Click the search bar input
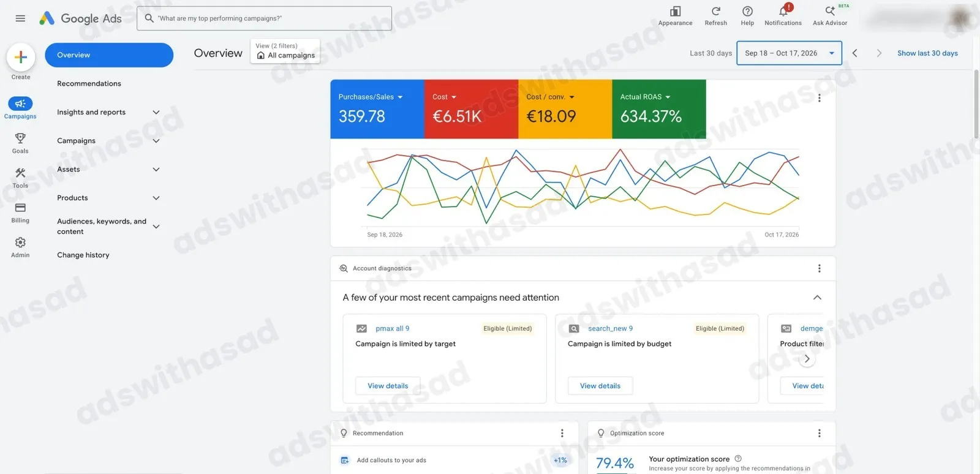This screenshot has width=980, height=474. pos(264,18)
